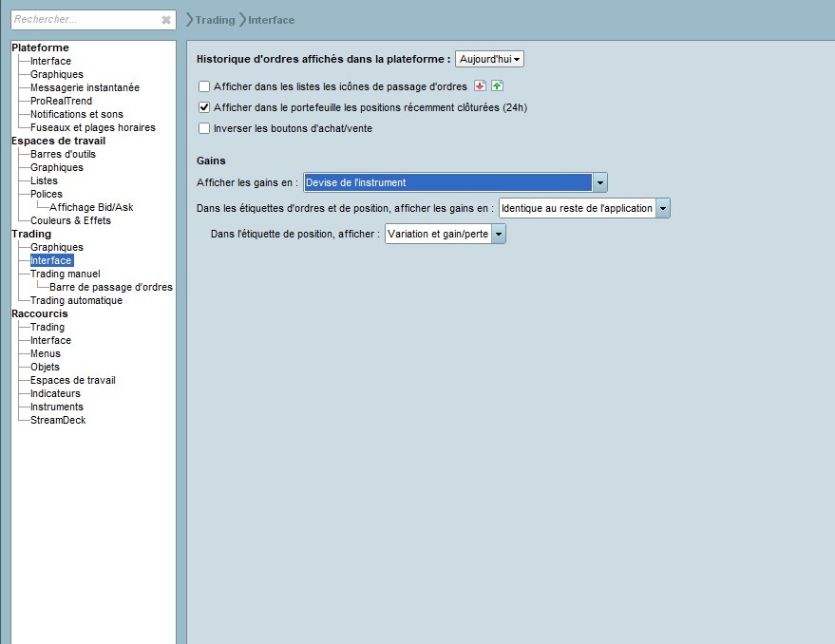Open Espaces de travail under Raccourcis

point(73,380)
